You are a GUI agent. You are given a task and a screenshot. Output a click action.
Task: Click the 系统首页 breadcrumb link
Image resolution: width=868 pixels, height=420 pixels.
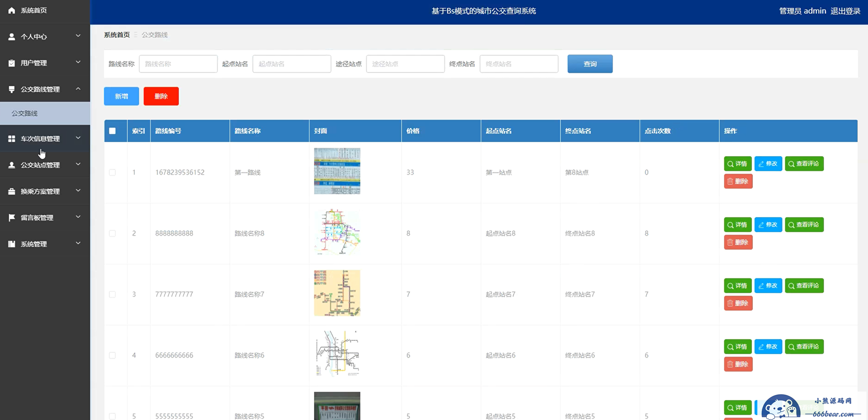click(117, 35)
